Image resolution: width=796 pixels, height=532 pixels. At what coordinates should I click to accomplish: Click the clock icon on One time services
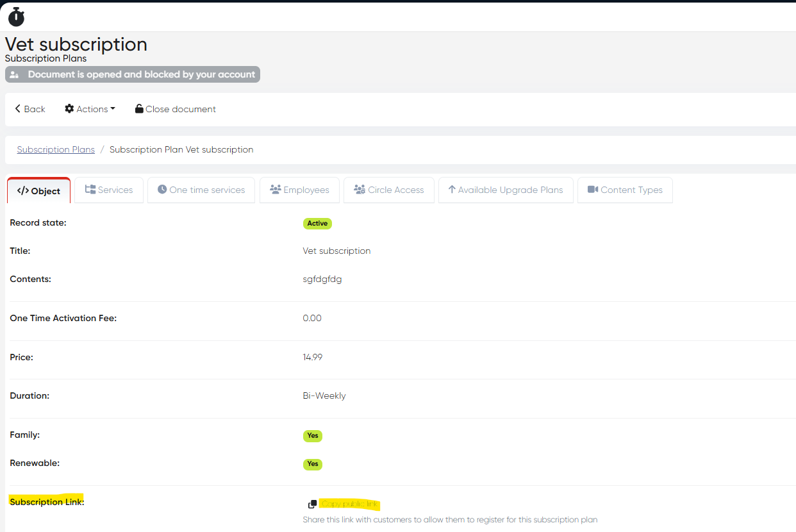coord(162,190)
